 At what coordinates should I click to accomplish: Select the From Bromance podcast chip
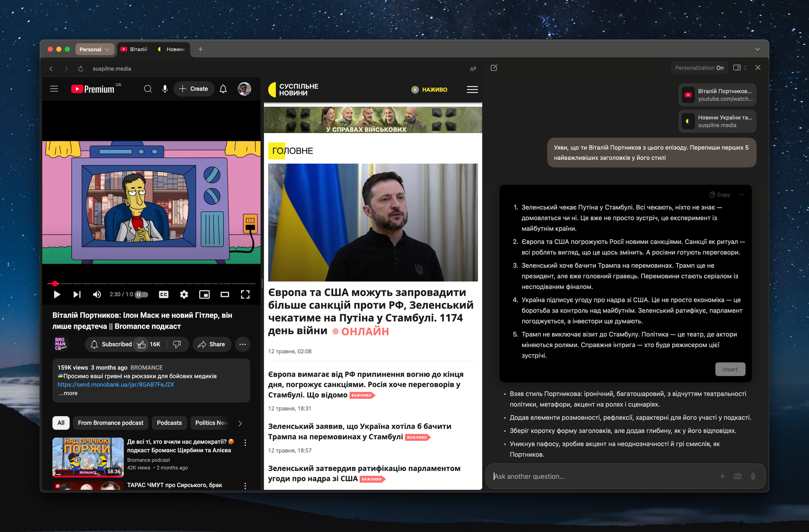110,423
